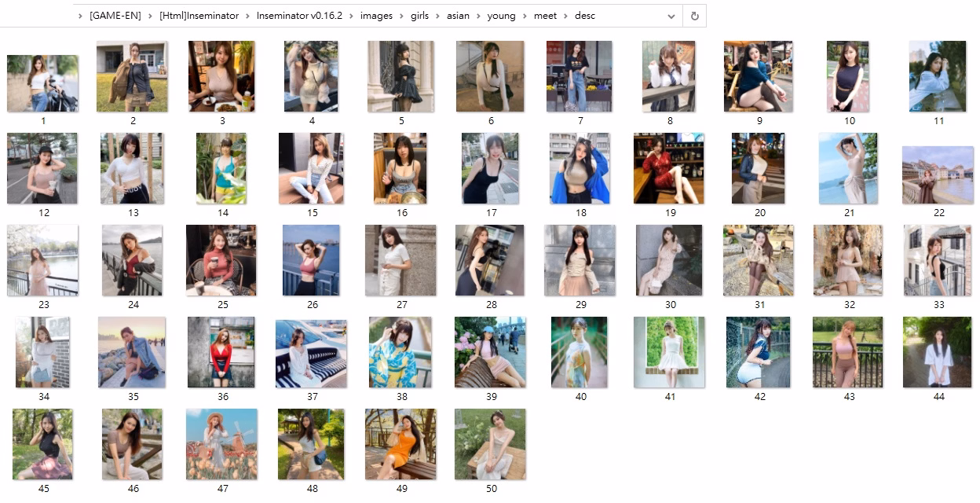Jump to the images folder in the path

pyautogui.click(x=376, y=16)
